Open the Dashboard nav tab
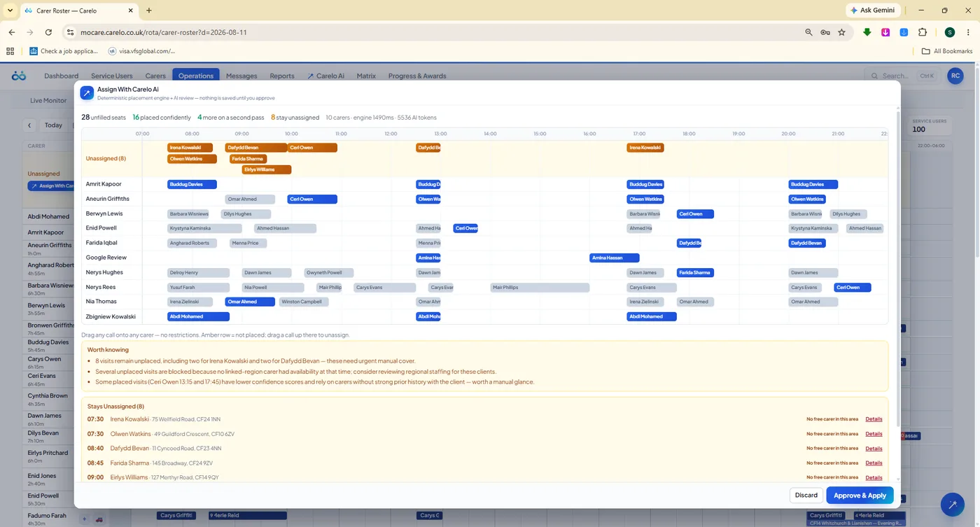Viewport: 980px width, 527px height. 61,76
